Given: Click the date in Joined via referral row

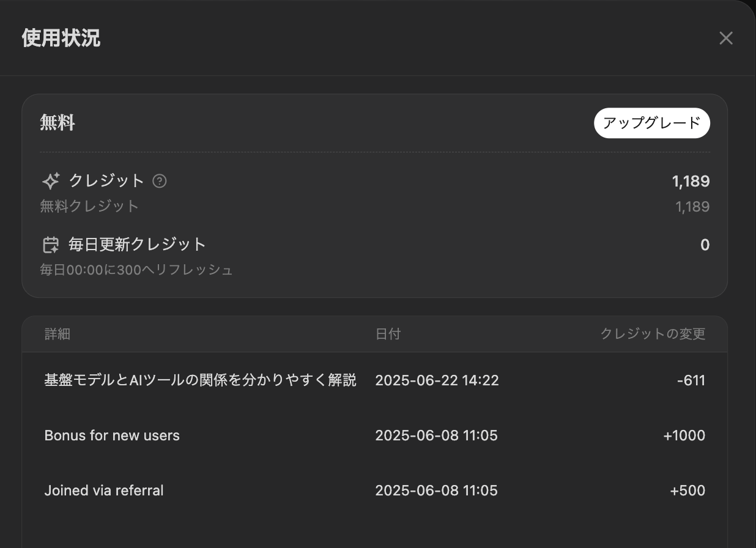Looking at the screenshot, I should point(436,491).
